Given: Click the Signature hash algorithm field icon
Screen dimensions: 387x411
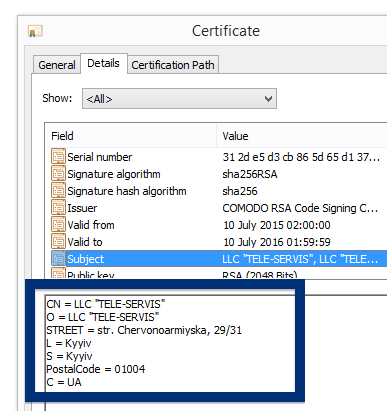Looking at the screenshot, I should point(58,191).
